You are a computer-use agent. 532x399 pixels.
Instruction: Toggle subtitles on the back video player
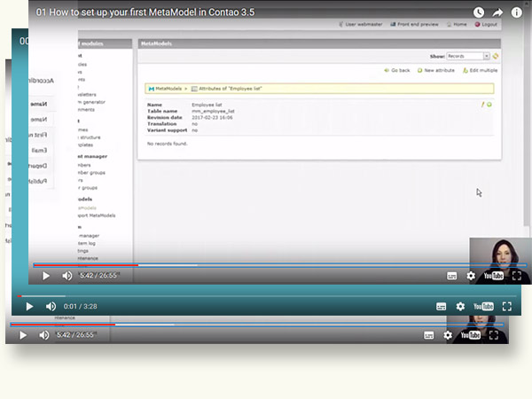(x=429, y=335)
